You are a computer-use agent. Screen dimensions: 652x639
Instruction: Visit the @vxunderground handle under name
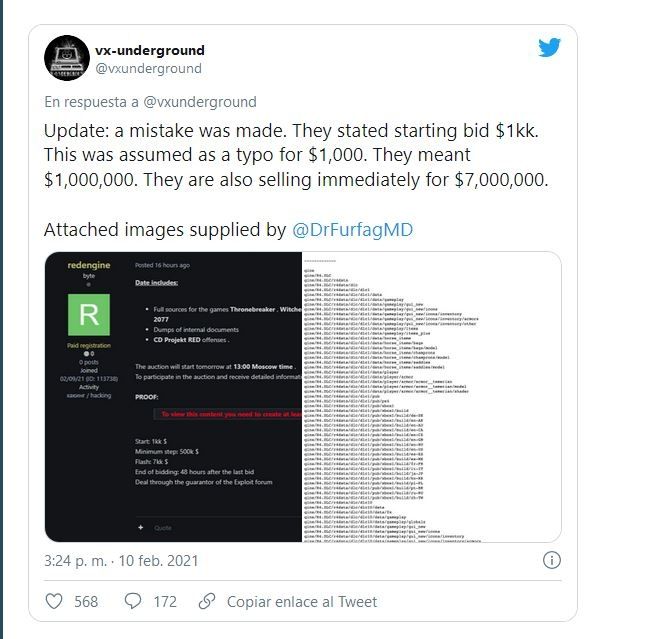click(x=148, y=68)
